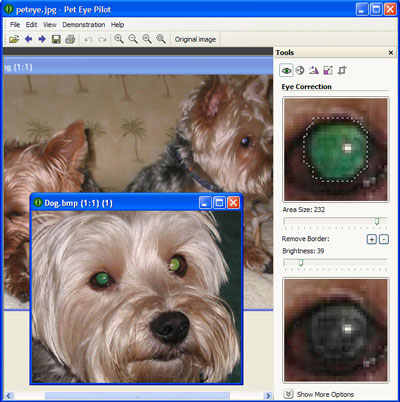The image size is (400, 402).
Task: Decrease Remove Border with minus button
Action: pos(384,239)
